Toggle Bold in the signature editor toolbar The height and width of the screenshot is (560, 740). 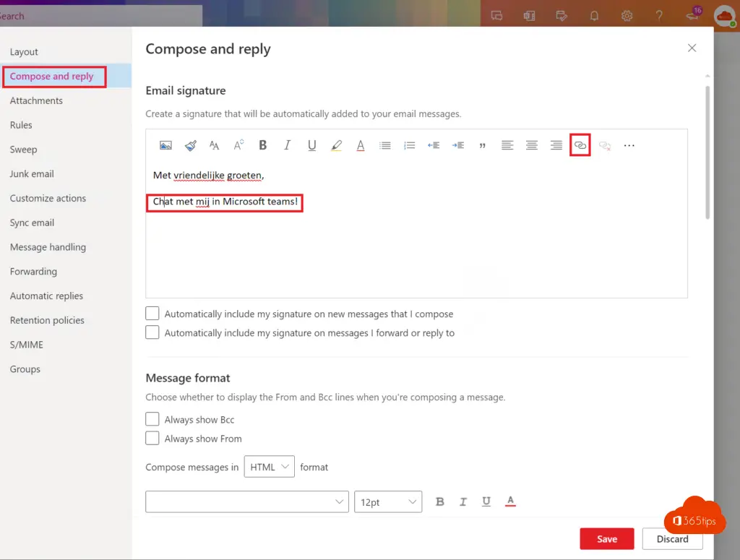click(x=263, y=145)
